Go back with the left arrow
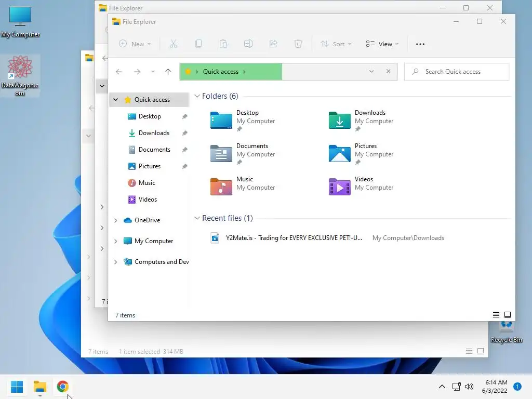 click(x=119, y=72)
